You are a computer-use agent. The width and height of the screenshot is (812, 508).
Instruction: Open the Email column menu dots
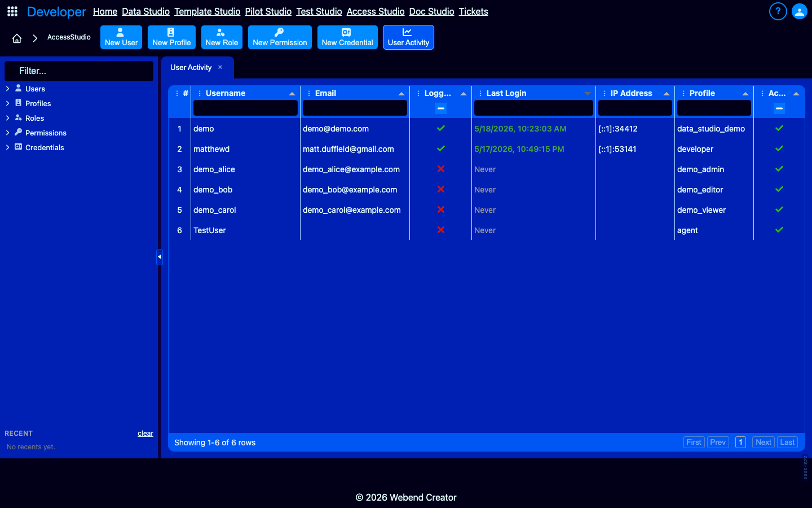click(309, 93)
